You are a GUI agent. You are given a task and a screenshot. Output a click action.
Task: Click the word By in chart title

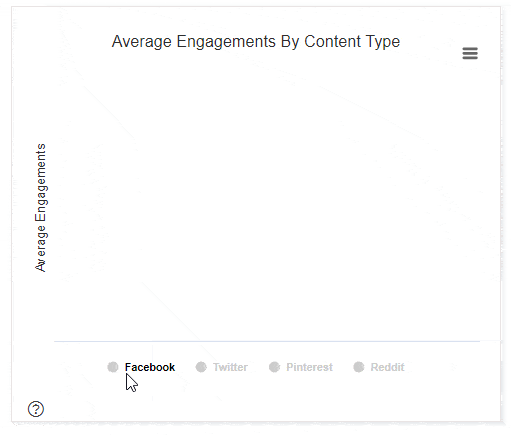click(290, 43)
